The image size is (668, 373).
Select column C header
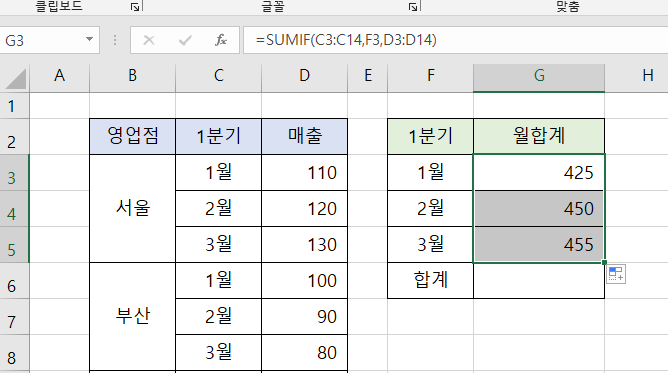click(x=219, y=76)
